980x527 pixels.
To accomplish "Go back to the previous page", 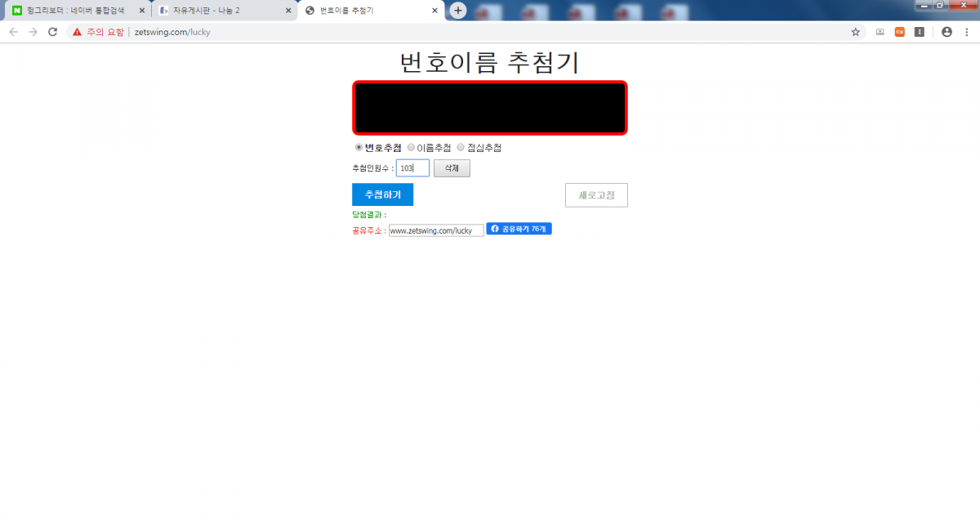I will [13, 32].
